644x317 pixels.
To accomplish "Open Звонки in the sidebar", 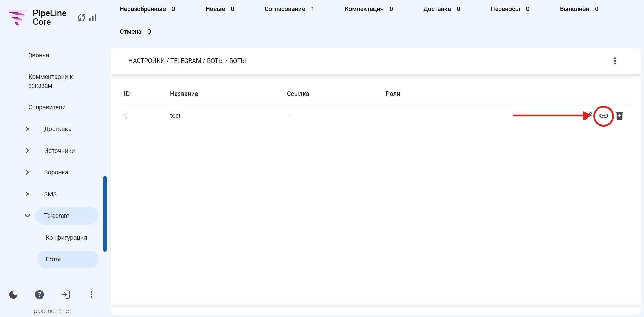I will point(39,55).
